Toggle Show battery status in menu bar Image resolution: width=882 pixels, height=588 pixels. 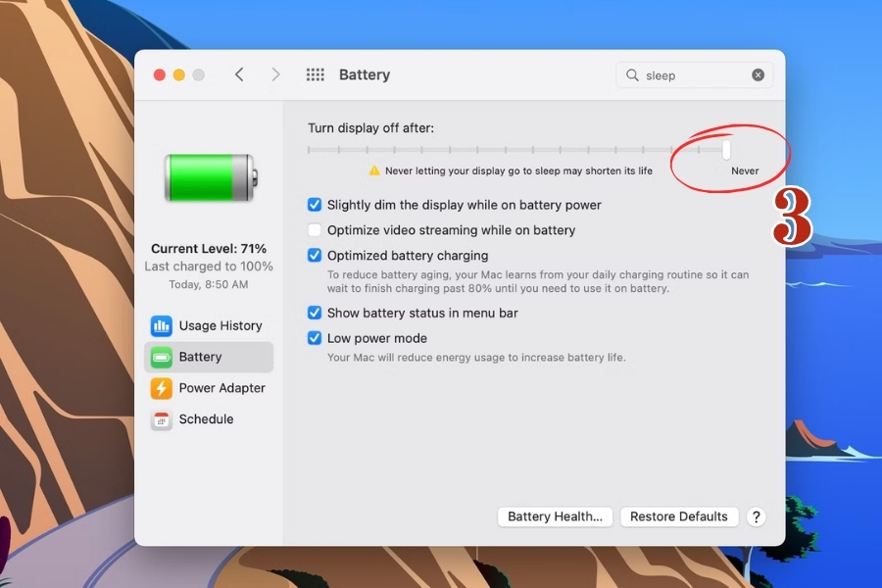point(315,313)
